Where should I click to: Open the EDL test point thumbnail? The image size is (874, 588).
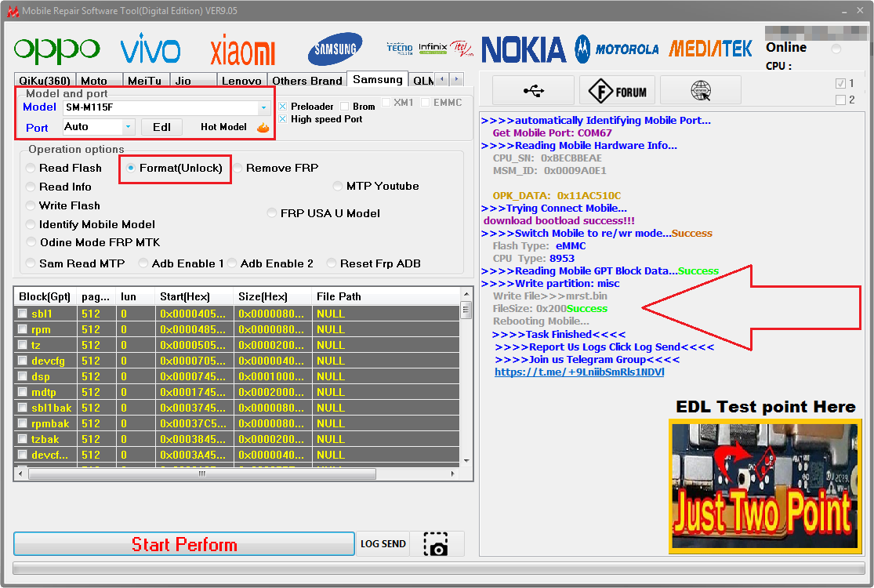point(765,487)
